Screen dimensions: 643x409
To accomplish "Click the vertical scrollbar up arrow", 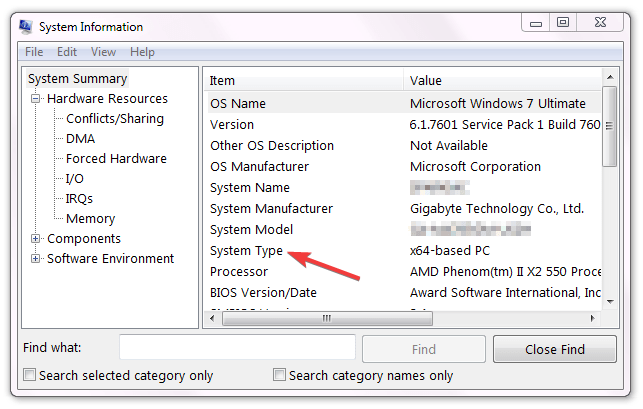I will (x=610, y=78).
